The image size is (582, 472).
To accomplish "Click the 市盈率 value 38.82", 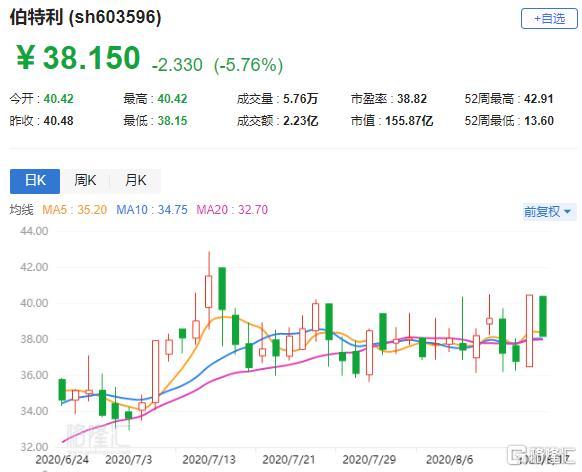I will (412, 99).
